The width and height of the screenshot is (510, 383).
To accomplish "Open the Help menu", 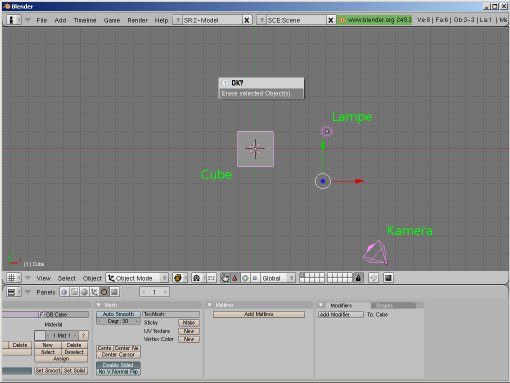I will [161, 20].
